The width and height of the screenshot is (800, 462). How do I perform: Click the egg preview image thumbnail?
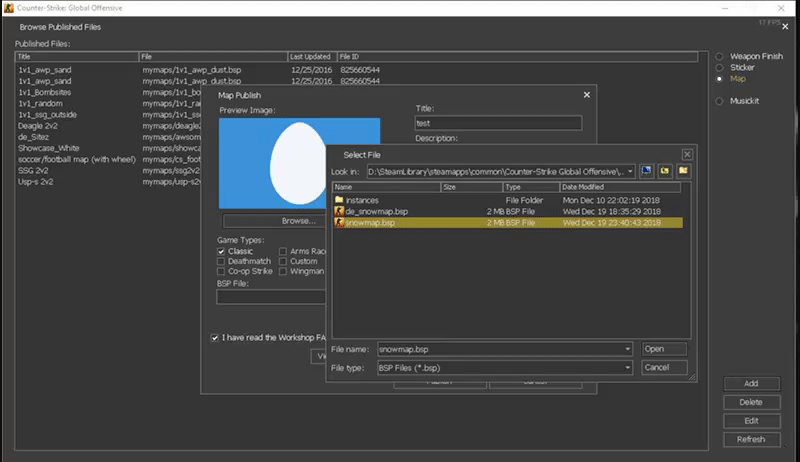(299, 163)
